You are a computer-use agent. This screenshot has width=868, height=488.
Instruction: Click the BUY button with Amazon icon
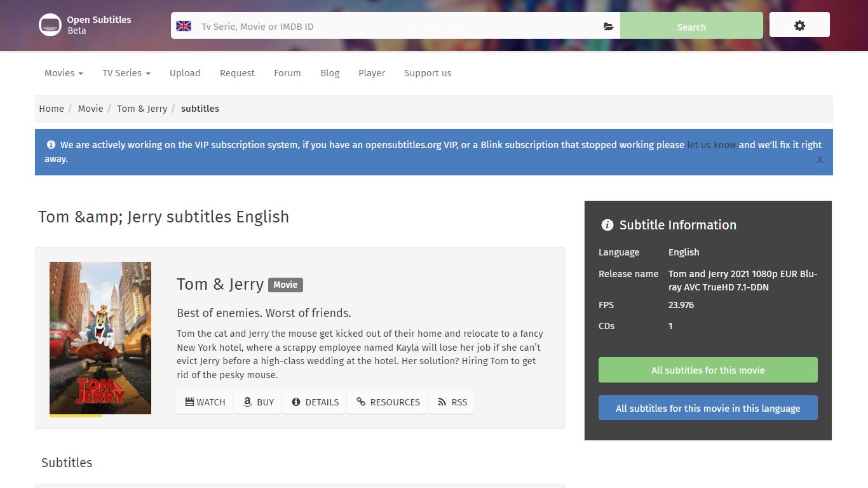[258, 402]
